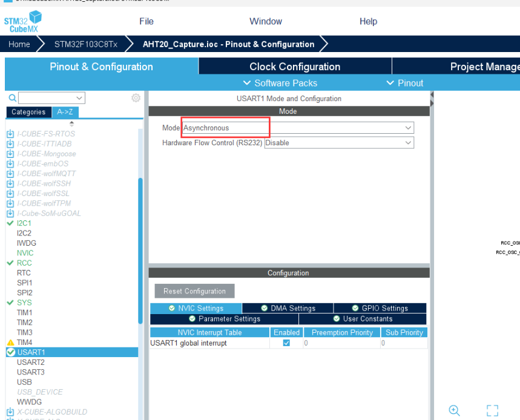This screenshot has height=420, width=520.
Task: Select RTC in the peripheral list
Action: [x=24, y=273]
